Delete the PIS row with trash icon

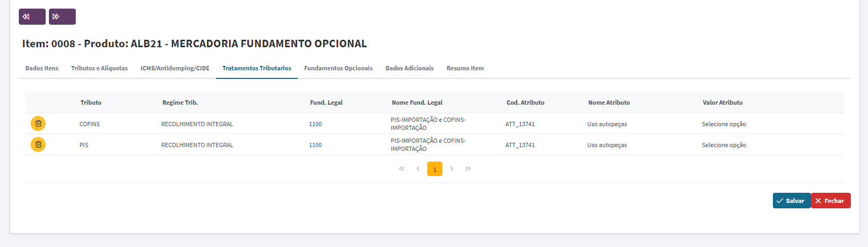pyautogui.click(x=38, y=144)
